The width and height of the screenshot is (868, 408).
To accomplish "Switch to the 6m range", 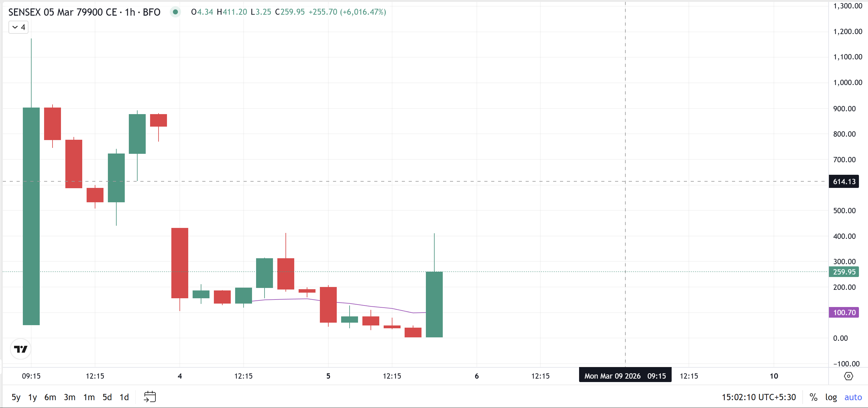I will click(50, 397).
